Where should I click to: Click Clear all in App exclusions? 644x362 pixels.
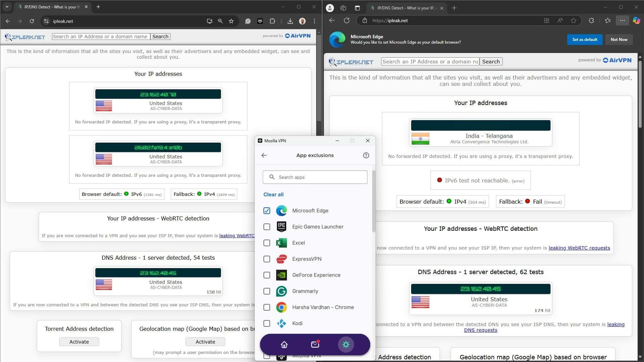click(273, 194)
